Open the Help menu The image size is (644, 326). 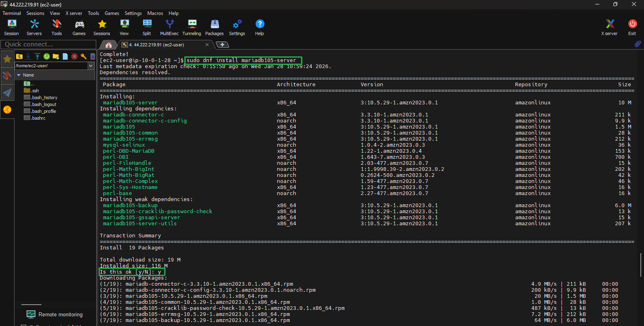coord(173,13)
